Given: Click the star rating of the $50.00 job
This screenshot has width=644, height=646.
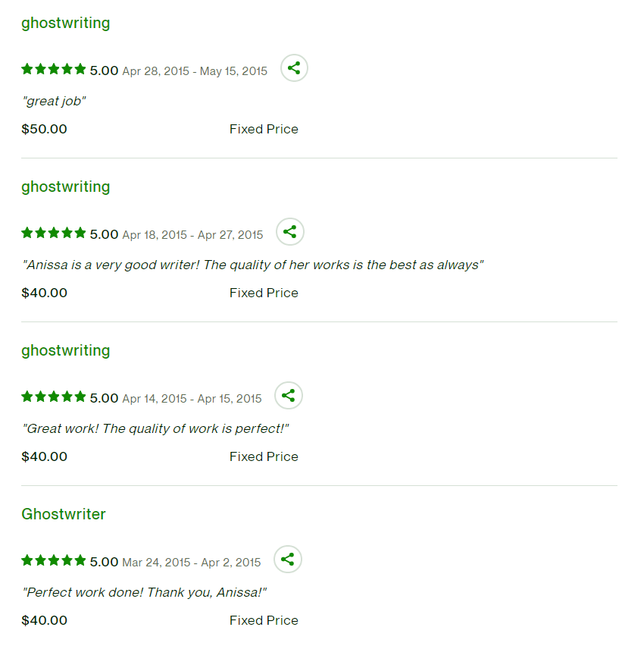Looking at the screenshot, I should point(54,70).
